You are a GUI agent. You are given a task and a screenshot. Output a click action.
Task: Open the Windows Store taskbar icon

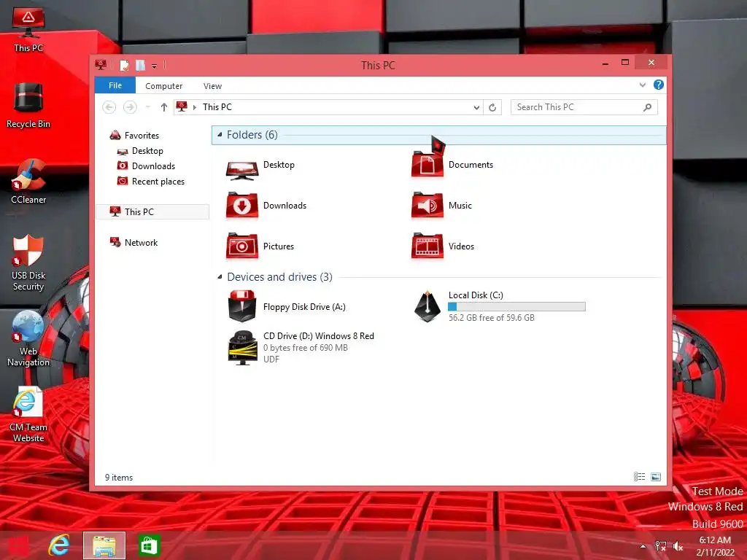(x=149, y=545)
